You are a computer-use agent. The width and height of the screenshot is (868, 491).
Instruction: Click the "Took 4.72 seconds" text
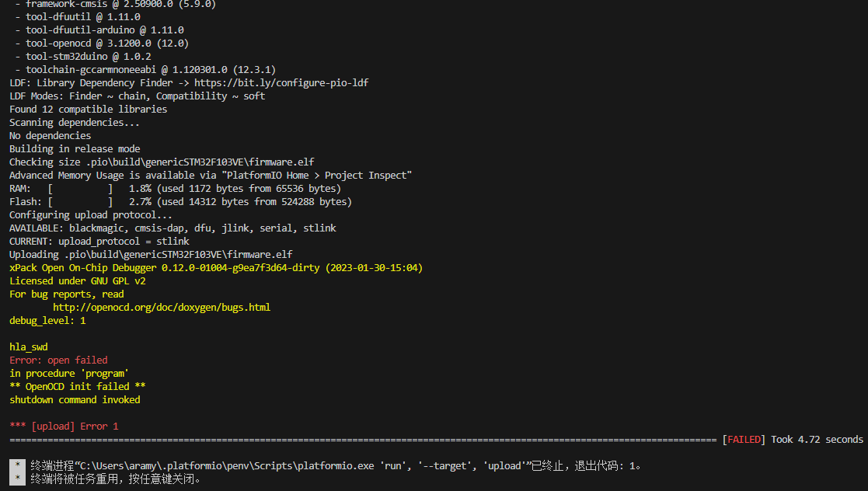pyautogui.click(x=817, y=440)
